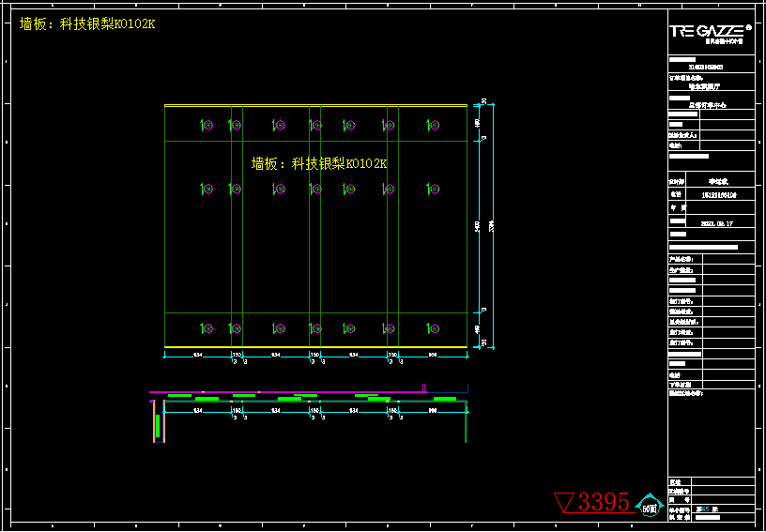The width and height of the screenshot is (766, 532).
Task: Click the cyan house-shaped marker near 3395
Action: tap(650, 504)
